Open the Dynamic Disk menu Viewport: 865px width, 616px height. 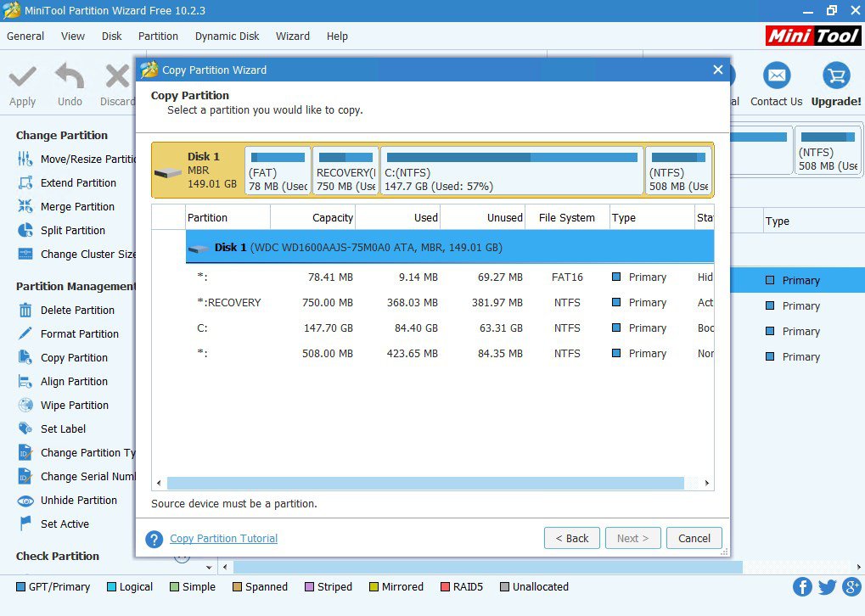coord(227,36)
